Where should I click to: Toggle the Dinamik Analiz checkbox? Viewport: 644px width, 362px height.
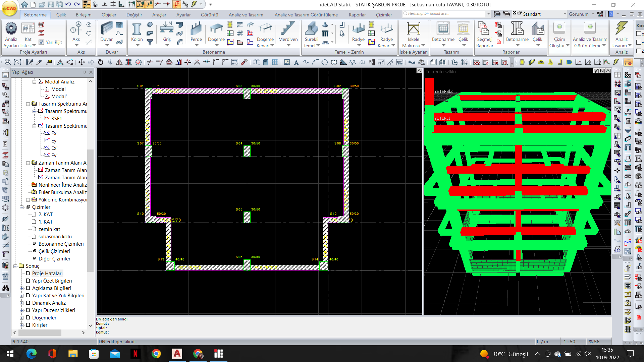pyautogui.click(x=28, y=303)
